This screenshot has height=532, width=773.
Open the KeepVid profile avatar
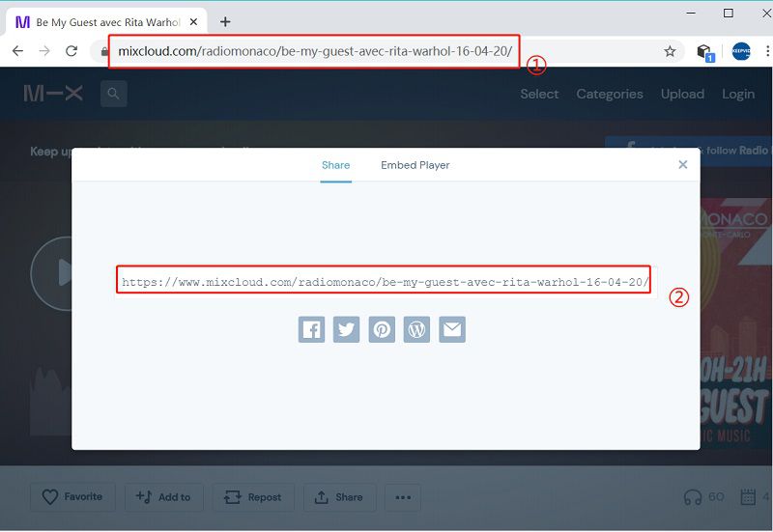(741, 51)
